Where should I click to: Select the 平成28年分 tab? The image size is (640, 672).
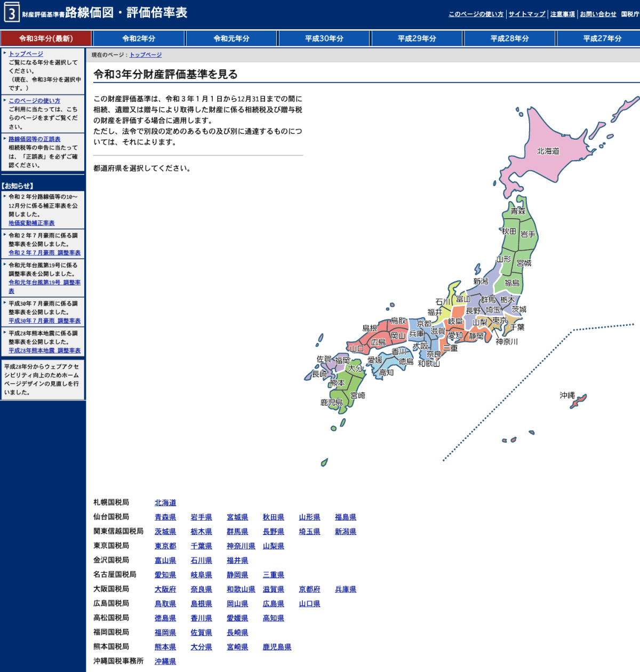[510, 38]
